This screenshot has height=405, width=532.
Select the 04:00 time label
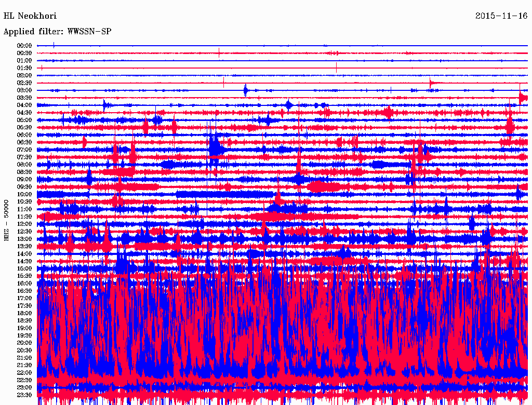point(24,105)
